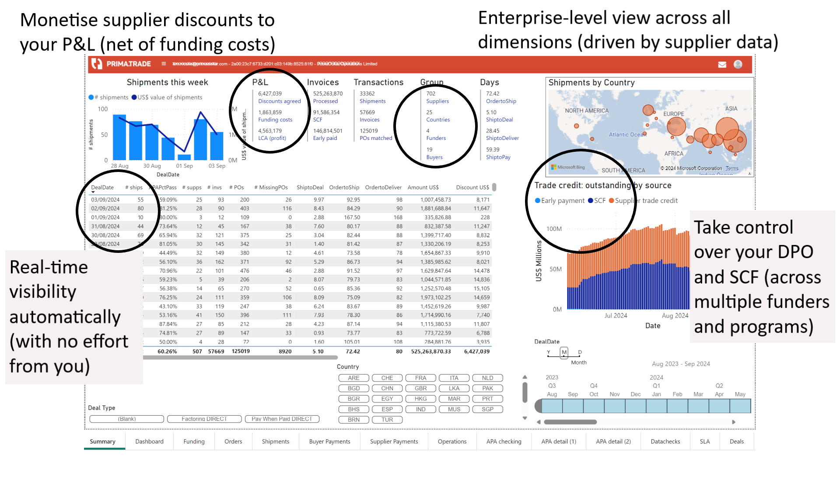Open the Dashboard tab
This screenshot has width=840, height=504.
click(149, 441)
